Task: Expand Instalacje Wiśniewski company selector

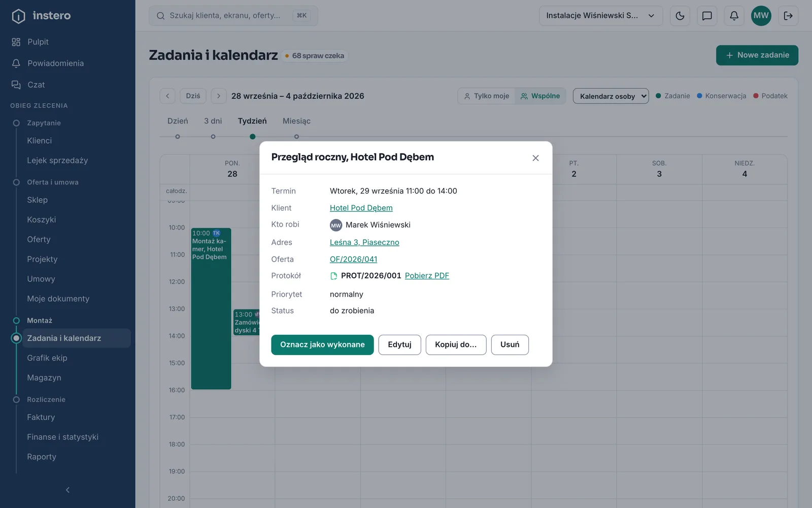Action: 601,16
